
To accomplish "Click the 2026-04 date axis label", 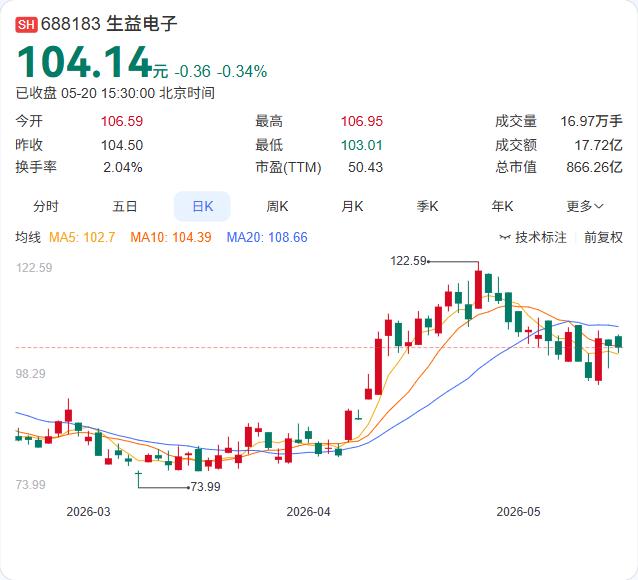I will click(x=308, y=512).
